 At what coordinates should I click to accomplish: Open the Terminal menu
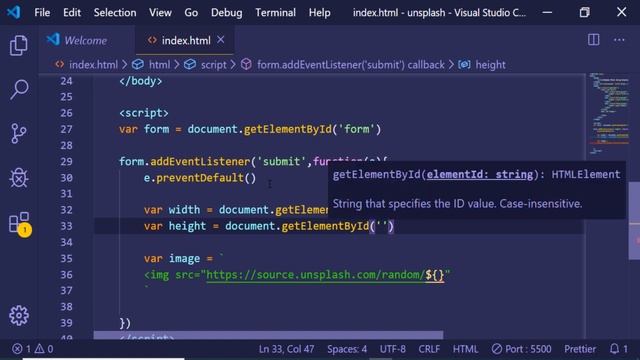[276, 13]
